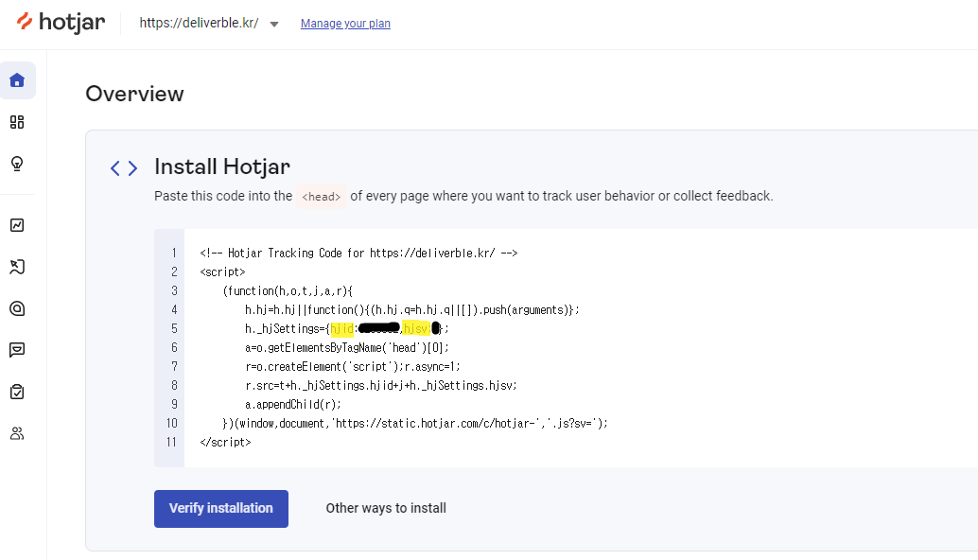Open the Interviews people sidebar icon

pos(17,434)
